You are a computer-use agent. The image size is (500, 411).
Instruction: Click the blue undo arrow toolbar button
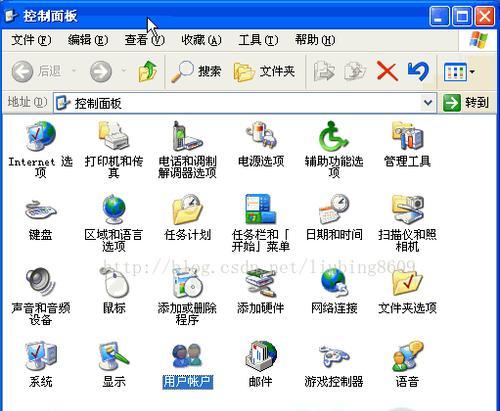click(418, 71)
